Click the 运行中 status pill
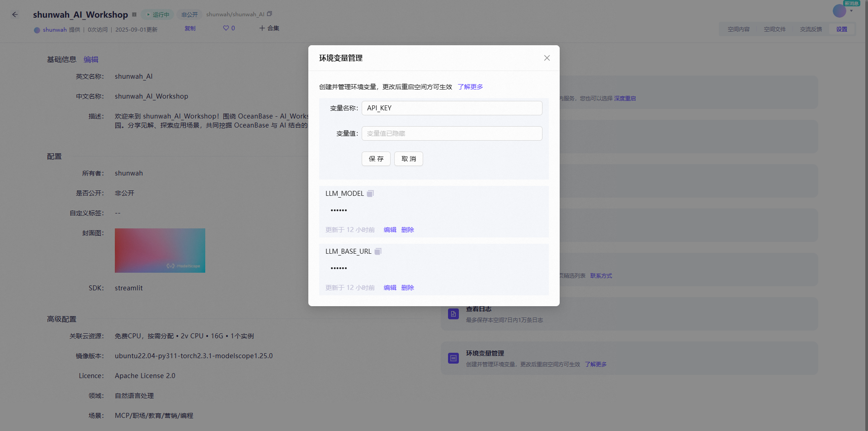 point(158,14)
